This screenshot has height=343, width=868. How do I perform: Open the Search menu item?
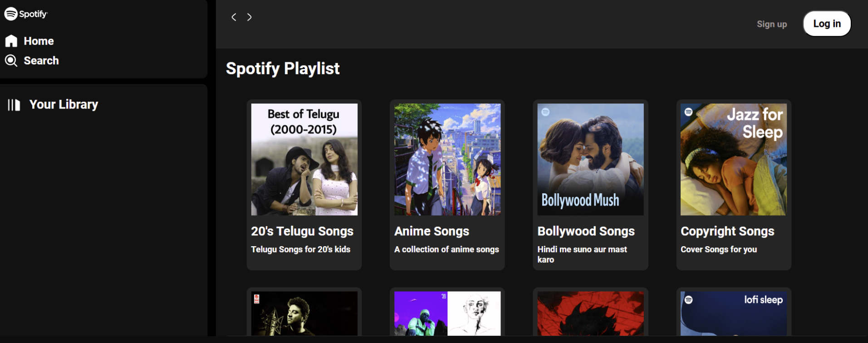(x=41, y=61)
